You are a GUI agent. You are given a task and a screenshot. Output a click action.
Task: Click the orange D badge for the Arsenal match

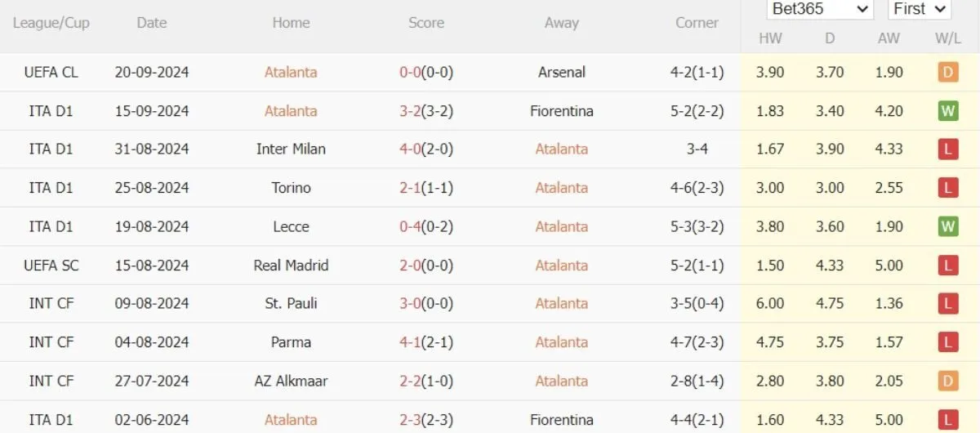[947, 72]
